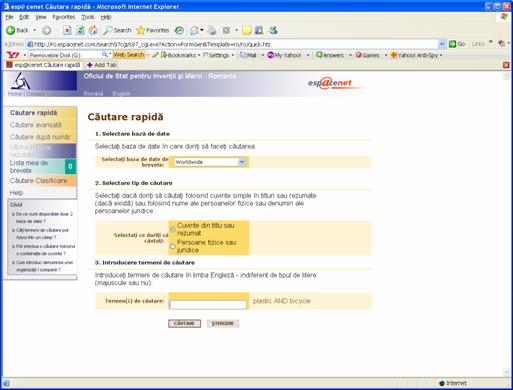
Task: Open Yahoo Games toolbar item
Action: (367, 55)
